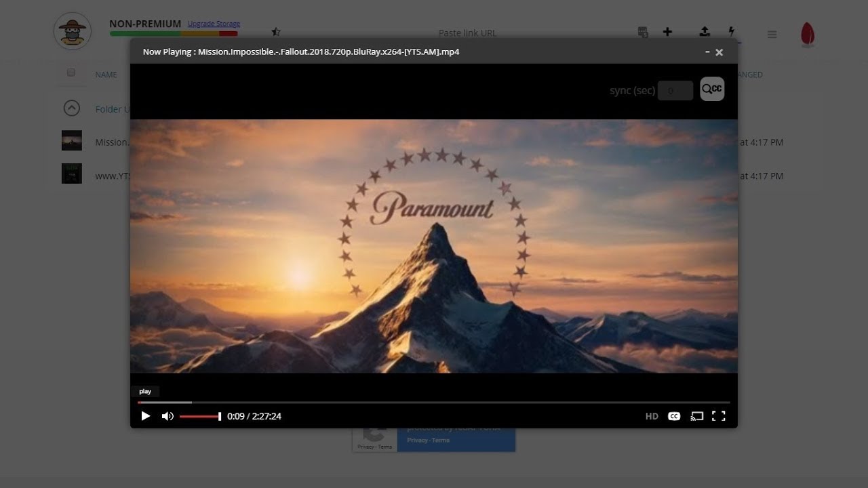Click the upload file icon

tap(705, 32)
